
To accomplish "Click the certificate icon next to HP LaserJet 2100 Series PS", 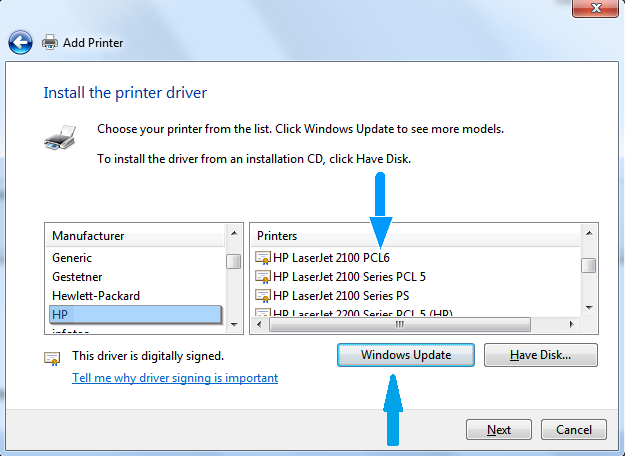I will click(x=263, y=296).
